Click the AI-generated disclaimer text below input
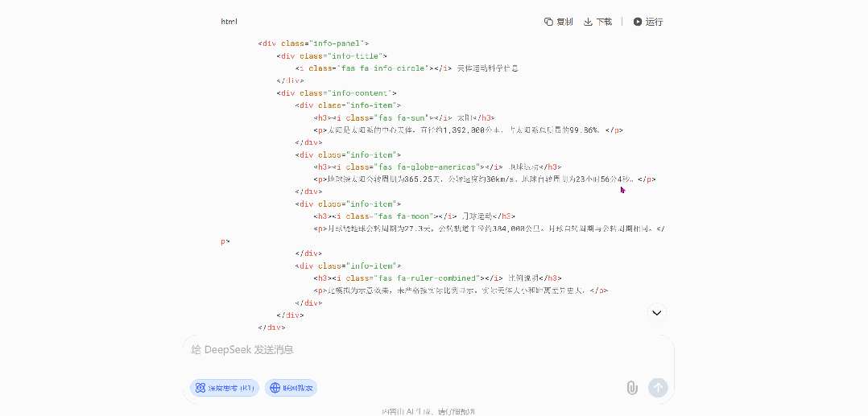This screenshot has height=416, width=868. [433, 411]
